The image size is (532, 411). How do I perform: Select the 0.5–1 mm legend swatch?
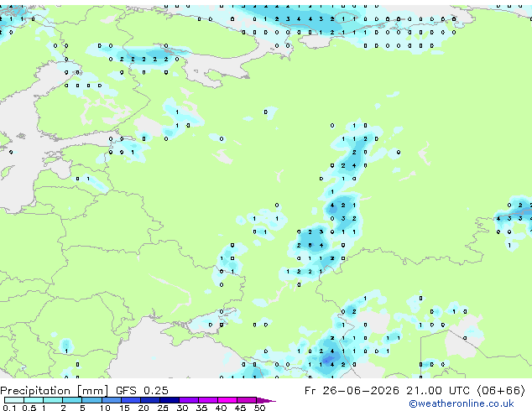click(34, 400)
